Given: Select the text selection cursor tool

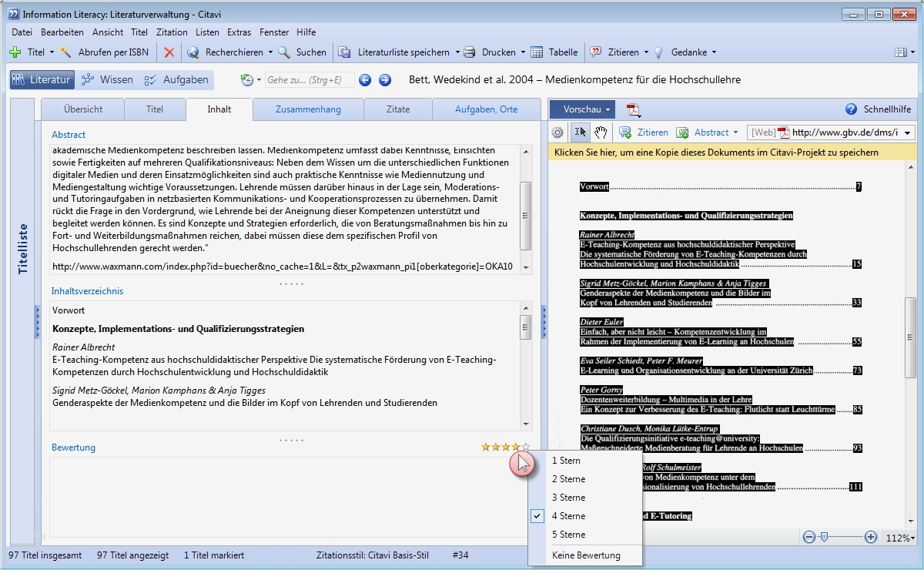Looking at the screenshot, I should [x=581, y=132].
